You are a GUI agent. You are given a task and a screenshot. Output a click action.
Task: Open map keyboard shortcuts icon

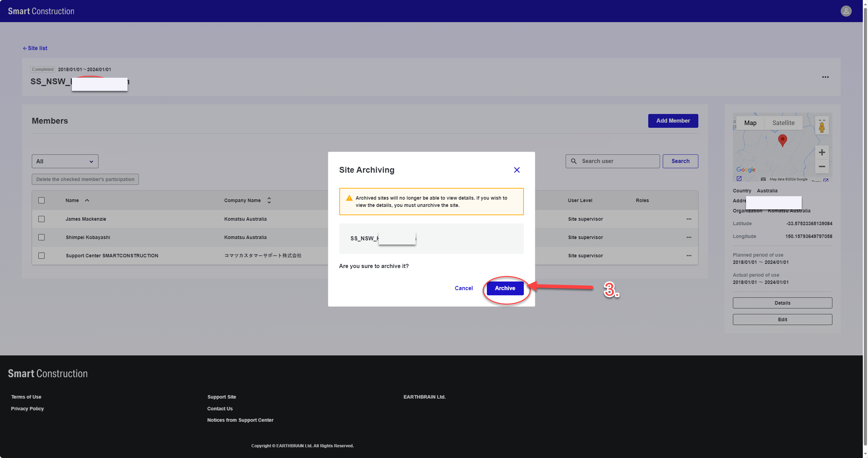click(763, 179)
